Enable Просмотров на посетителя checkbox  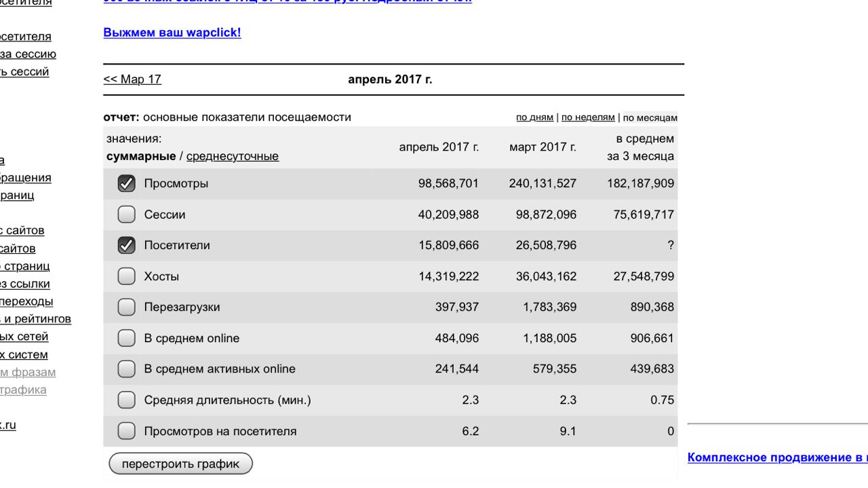click(127, 431)
